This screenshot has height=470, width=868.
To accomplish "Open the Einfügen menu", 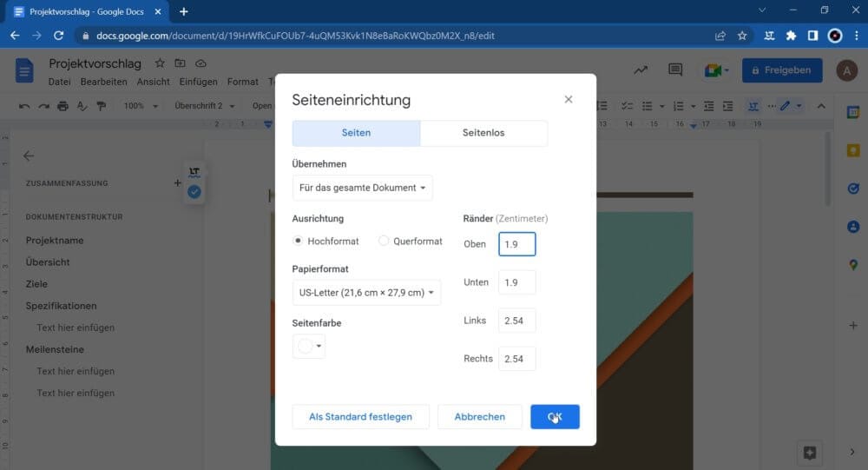I will (x=198, y=82).
